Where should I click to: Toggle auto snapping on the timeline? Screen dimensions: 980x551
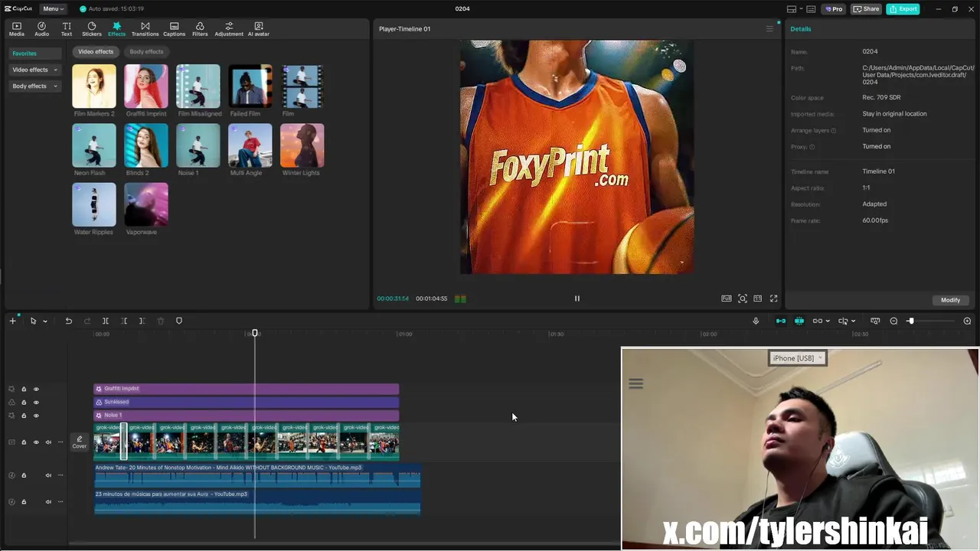[799, 321]
